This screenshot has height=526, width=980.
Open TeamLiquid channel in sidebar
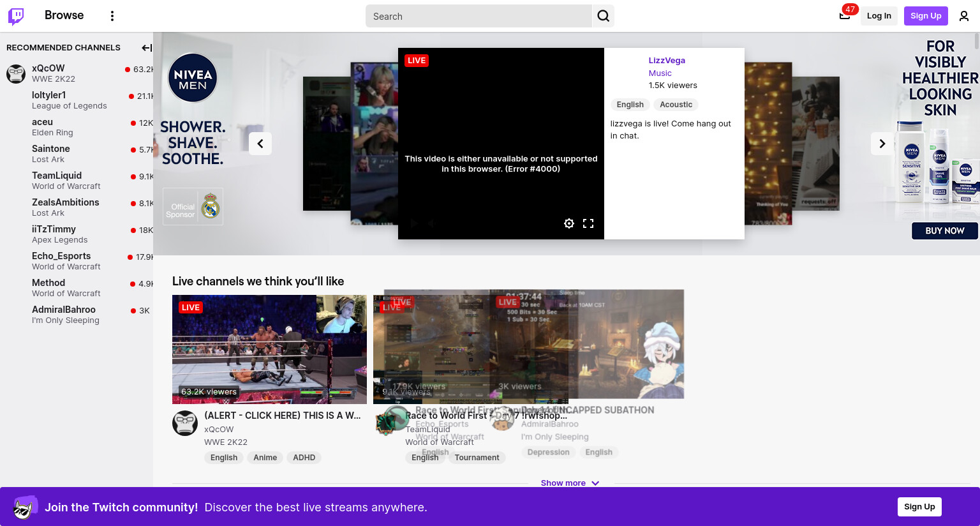[x=77, y=181]
